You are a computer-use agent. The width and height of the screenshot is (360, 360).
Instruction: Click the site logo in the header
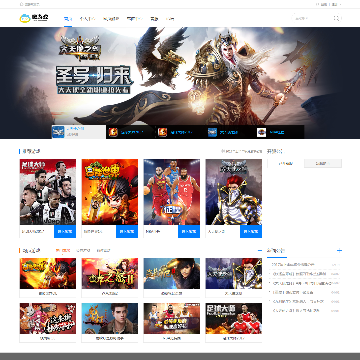click(x=34, y=18)
